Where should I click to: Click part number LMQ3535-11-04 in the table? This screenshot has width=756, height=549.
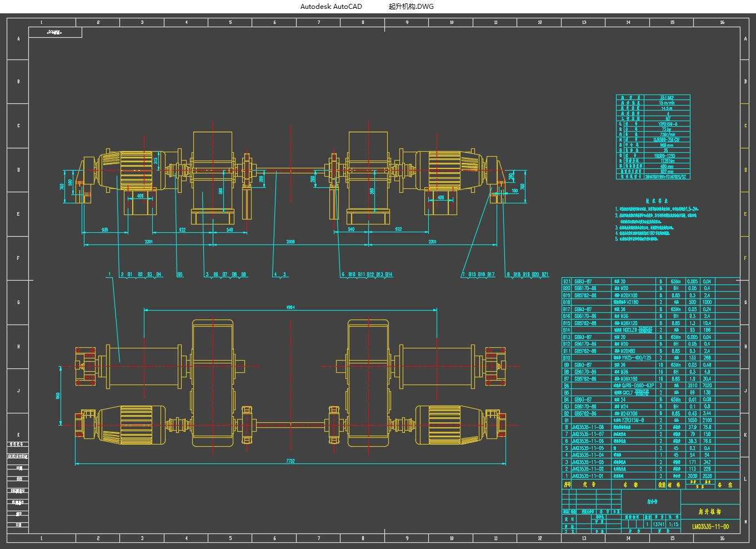click(x=588, y=454)
